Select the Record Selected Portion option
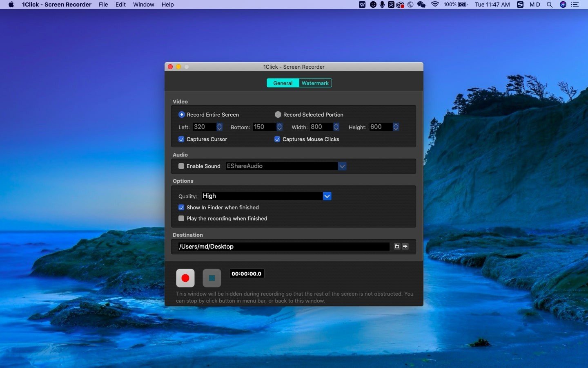This screenshot has height=368, width=588. 278,114
